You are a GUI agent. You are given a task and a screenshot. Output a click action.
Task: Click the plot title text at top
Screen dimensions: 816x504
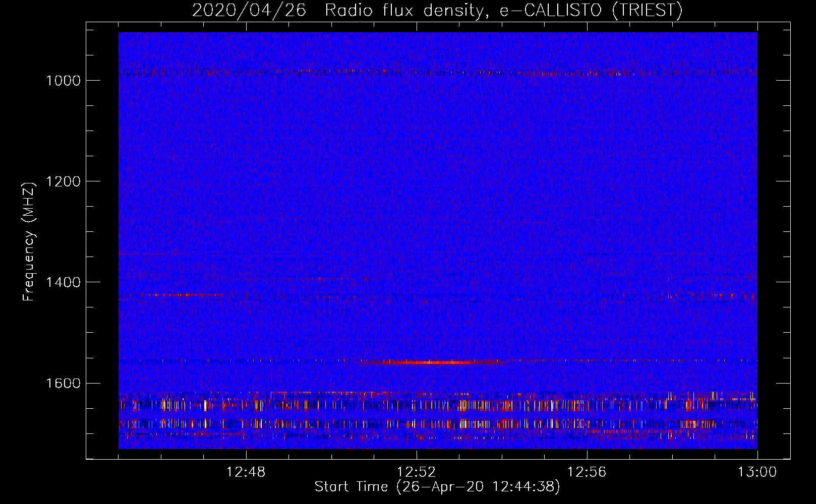[x=437, y=10]
